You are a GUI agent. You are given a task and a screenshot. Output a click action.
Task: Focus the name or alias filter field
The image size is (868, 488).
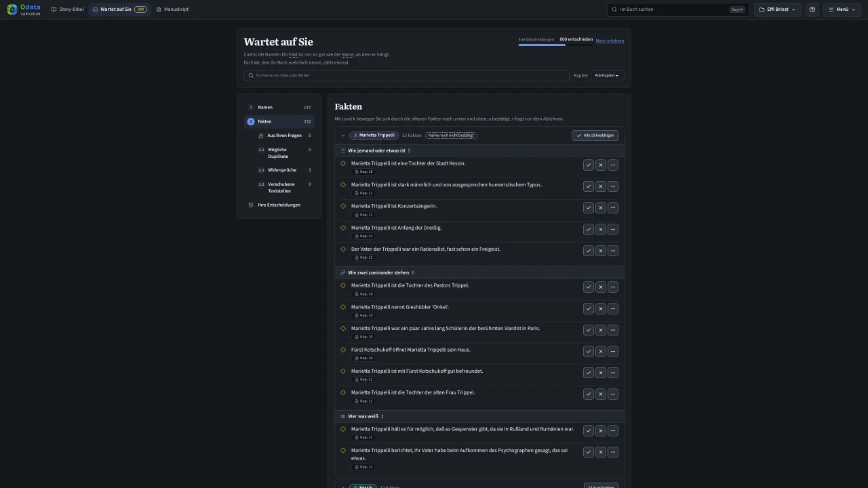coord(406,75)
